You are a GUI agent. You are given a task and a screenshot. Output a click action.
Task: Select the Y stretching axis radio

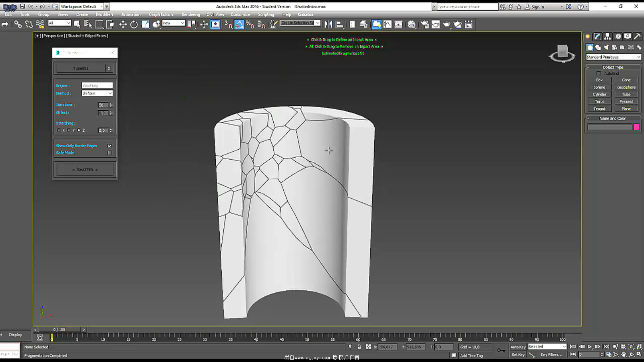tap(69, 130)
